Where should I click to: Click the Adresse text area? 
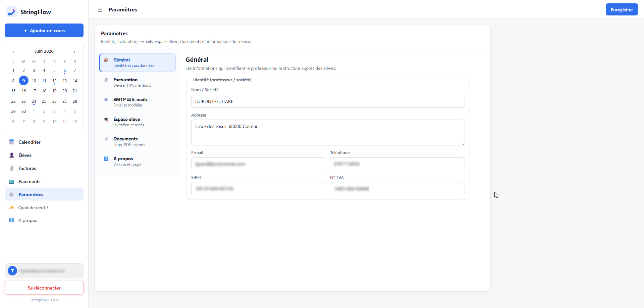click(x=328, y=132)
